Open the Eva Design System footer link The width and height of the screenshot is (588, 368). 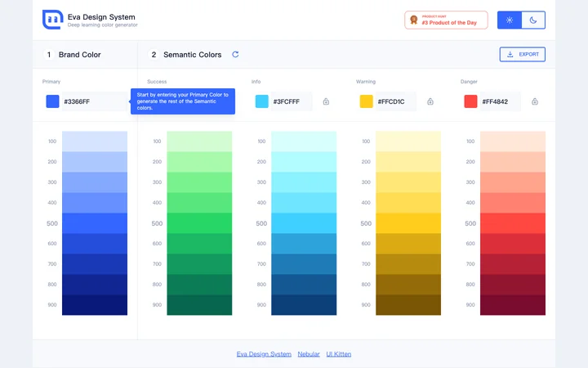point(264,354)
